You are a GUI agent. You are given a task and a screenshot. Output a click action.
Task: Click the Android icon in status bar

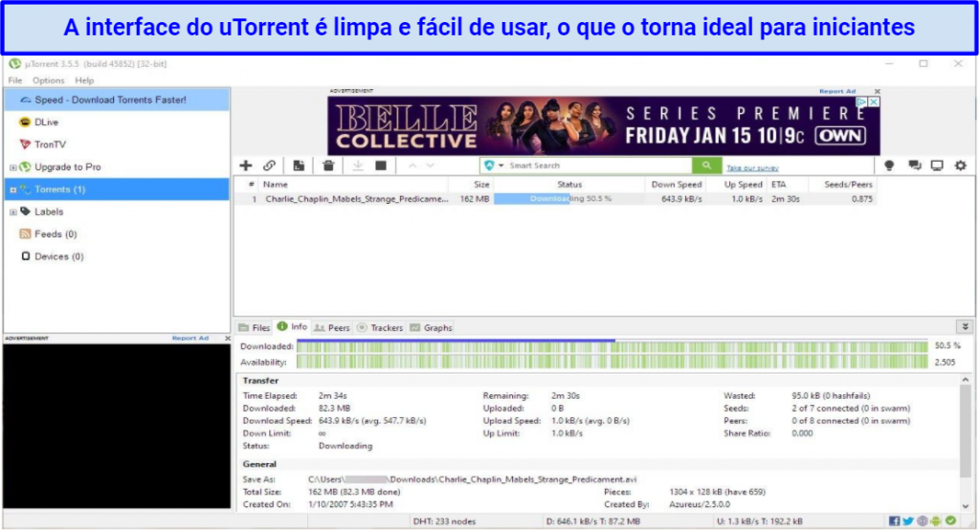tap(936, 521)
